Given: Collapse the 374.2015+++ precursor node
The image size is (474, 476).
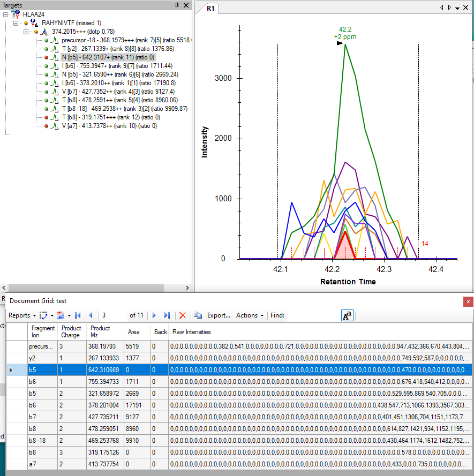Looking at the screenshot, I should pos(26,32).
